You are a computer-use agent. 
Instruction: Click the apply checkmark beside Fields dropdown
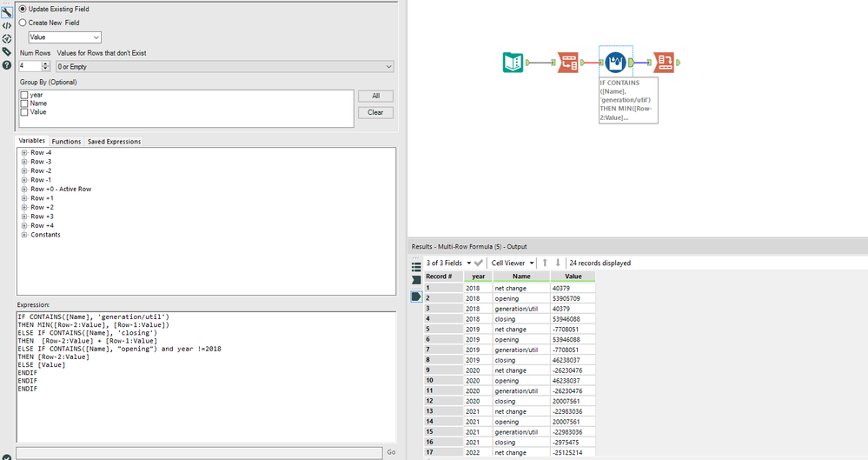pyautogui.click(x=479, y=263)
